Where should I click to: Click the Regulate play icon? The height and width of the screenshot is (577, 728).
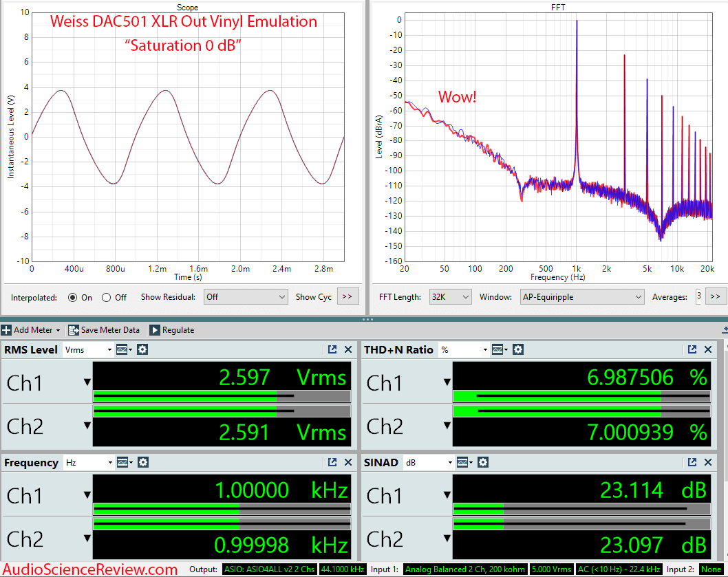(155, 330)
